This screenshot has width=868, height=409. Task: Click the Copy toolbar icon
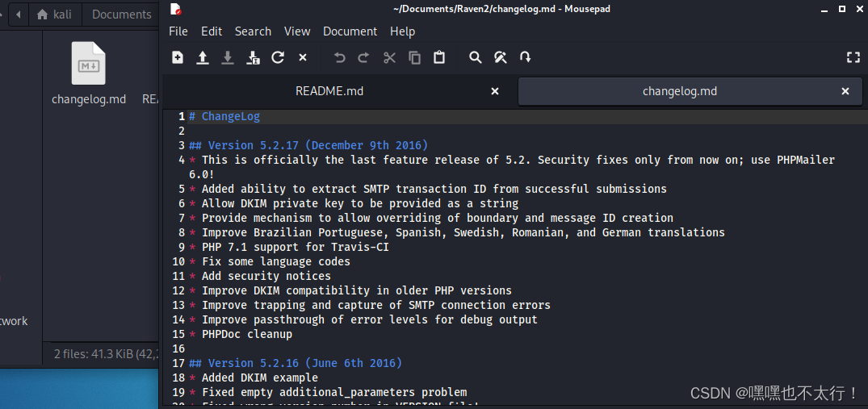pyautogui.click(x=415, y=57)
